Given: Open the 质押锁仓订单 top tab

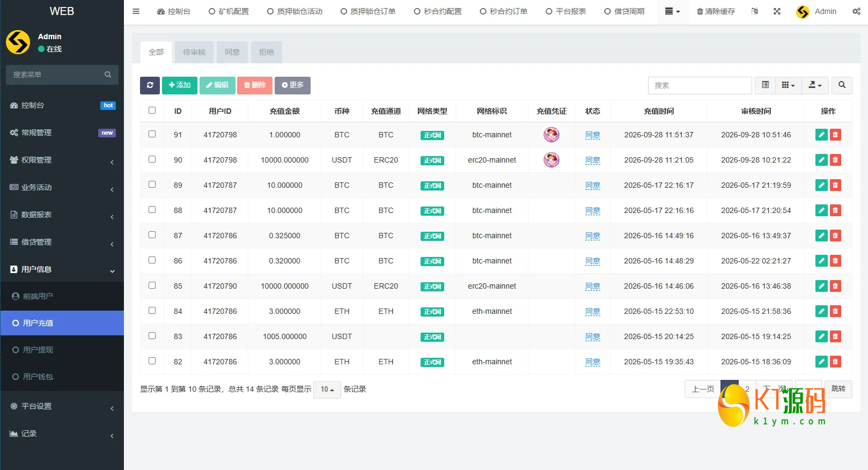Looking at the screenshot, I should (368, 11).
